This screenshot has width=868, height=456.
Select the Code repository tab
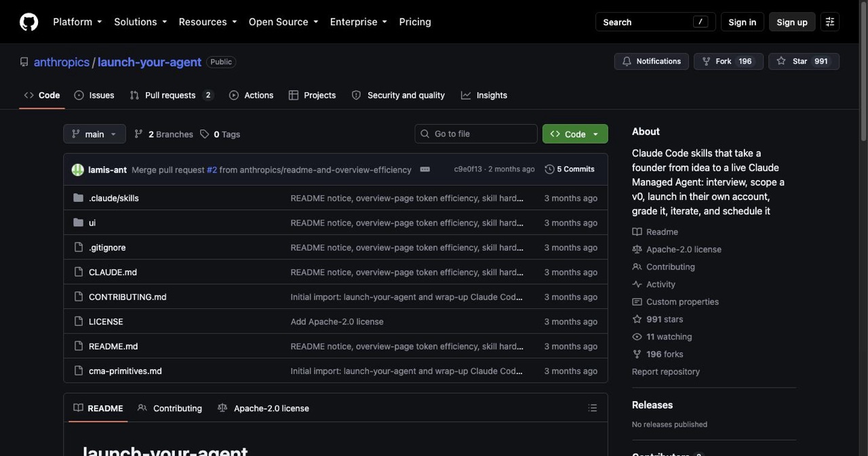[42, 96]
